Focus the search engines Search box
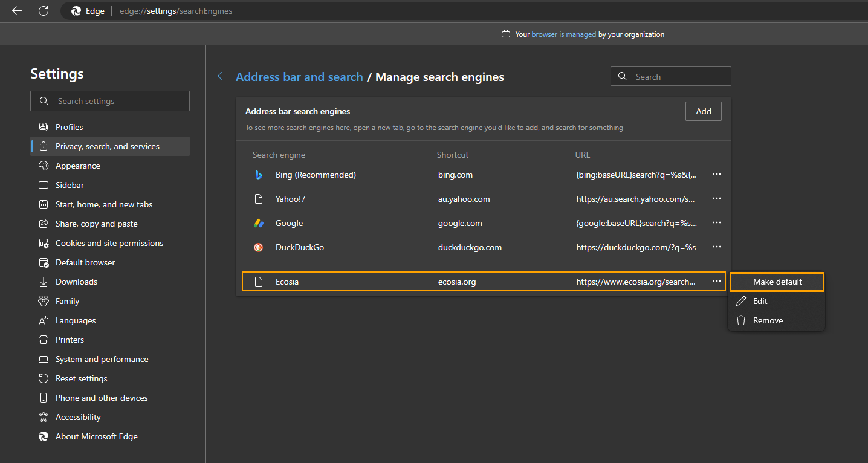The image size is (868, 463). point(671,77)
